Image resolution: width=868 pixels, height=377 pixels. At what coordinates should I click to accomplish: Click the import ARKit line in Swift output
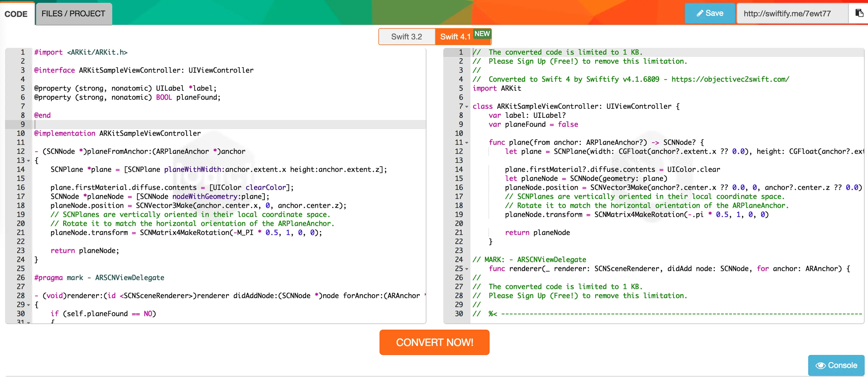(x=497, y=88)
